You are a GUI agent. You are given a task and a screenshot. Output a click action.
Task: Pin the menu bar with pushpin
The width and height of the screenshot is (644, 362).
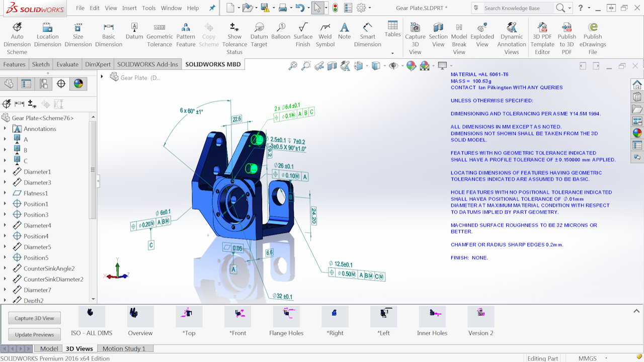tap(212, 8)
